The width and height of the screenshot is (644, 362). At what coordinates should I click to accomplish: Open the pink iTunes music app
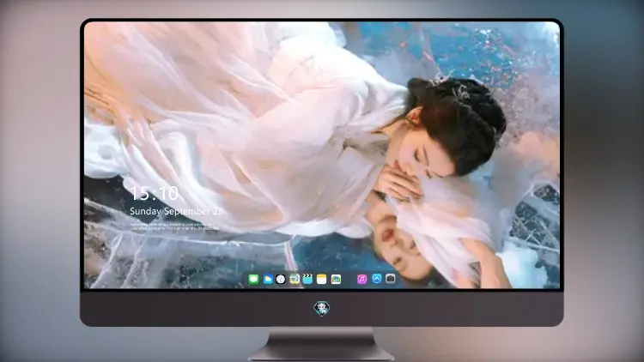tap(361, 280)
